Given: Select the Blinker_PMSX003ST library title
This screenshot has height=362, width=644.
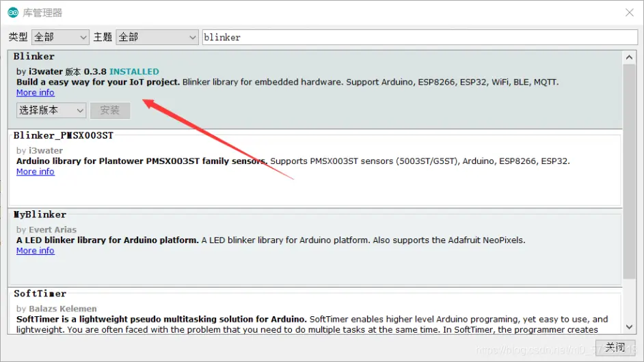Looking at the screenshot, I should tap(64, 135).
